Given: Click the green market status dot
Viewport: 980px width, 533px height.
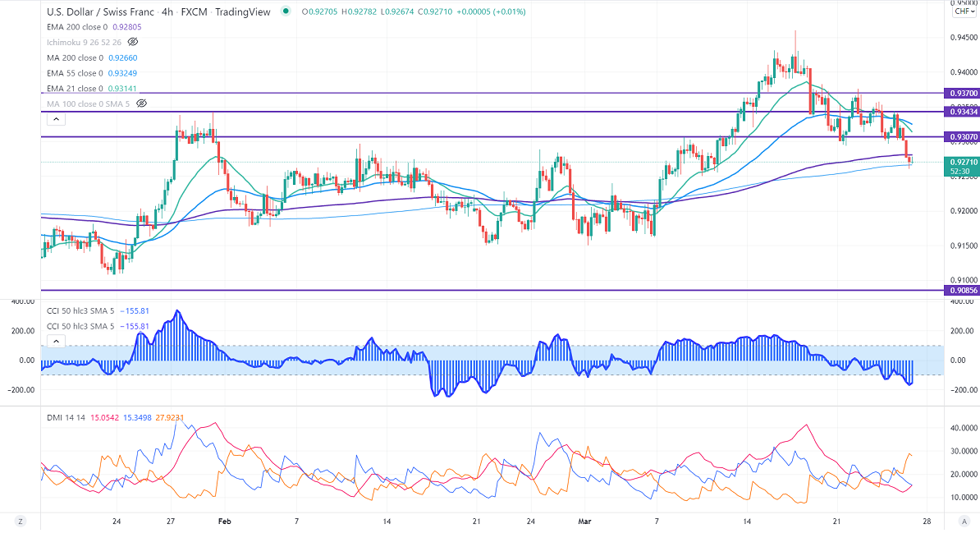Looking at the screenshot, I should pyautogui.click(x=286, y=11).
